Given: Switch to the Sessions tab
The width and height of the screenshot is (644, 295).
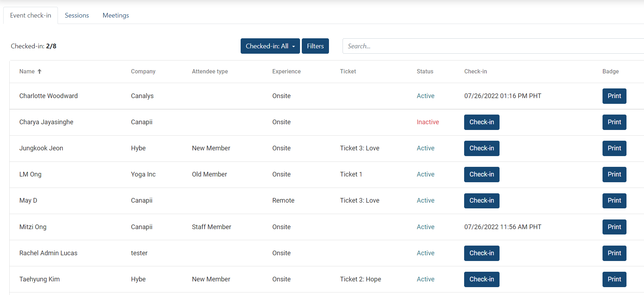Looking at the screenshot, I should click(77, 15).
